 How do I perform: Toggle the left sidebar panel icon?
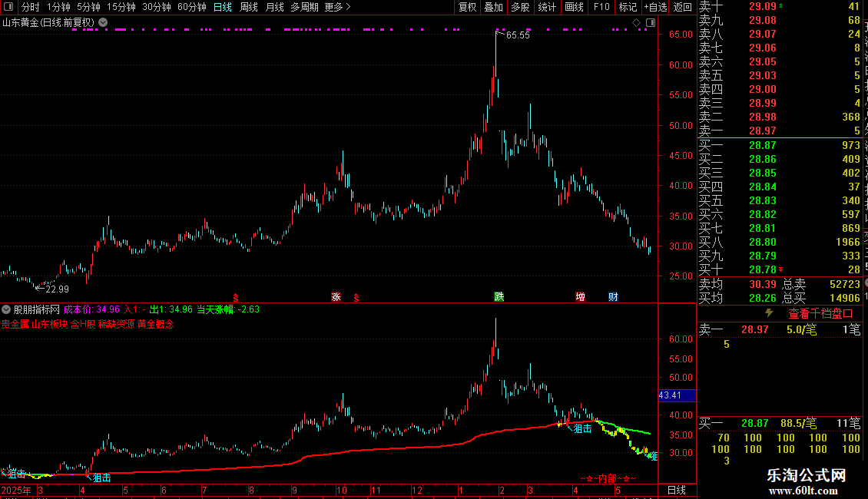pos(8,7)
